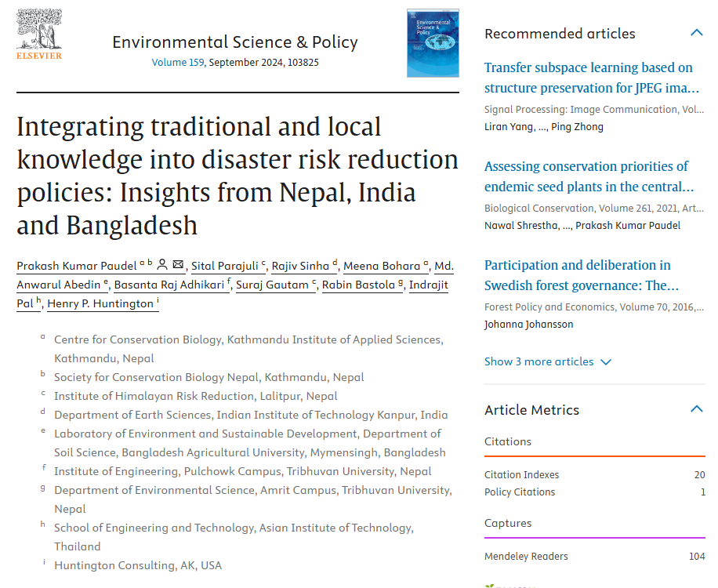Image resolution: width=718 pixels, height=588 pixels.
Task: Open Assessing conservation priorities recommended article
Action: point(589,176)
